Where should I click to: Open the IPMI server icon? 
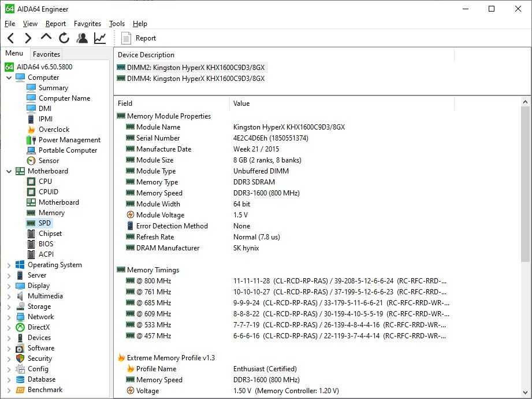coord(31,119)
